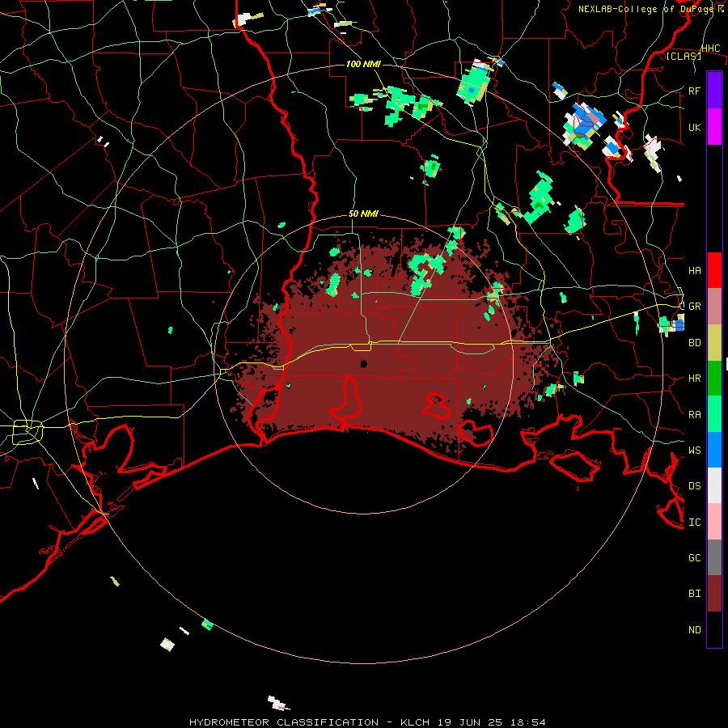The width and height of the screenshot is (728, 728).
Task: Select the white DS legend swatch
Action: point(714,485)
